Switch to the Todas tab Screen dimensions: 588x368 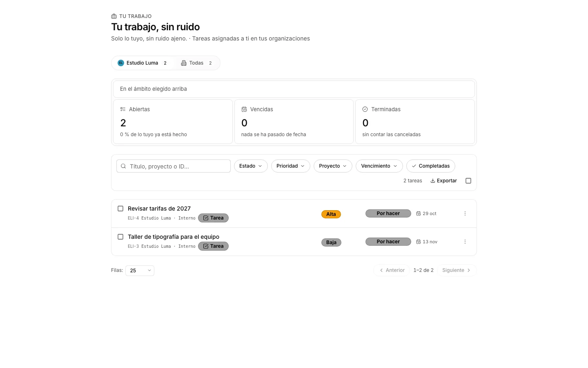click(196, 63)
